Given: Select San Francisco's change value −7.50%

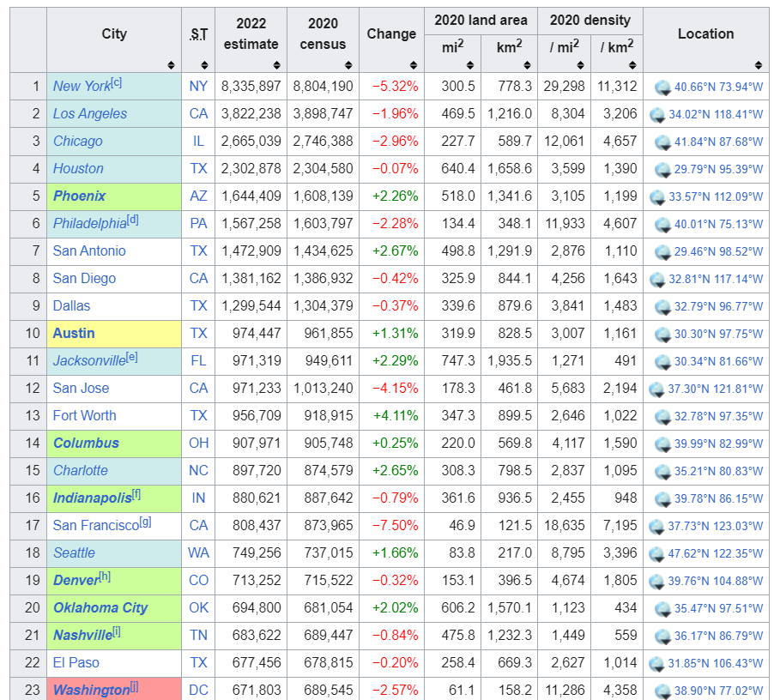Looking at the screenshot, I should (395, 525).
